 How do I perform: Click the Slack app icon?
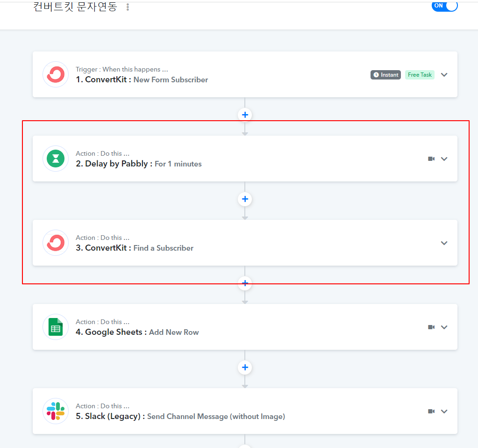(x=56, y=412)
